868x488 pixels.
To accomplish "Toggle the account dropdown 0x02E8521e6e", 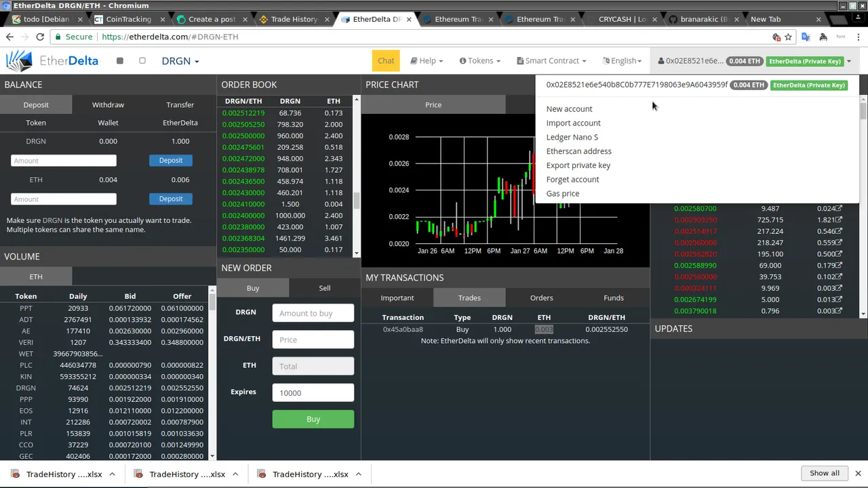I will point(754,61).
